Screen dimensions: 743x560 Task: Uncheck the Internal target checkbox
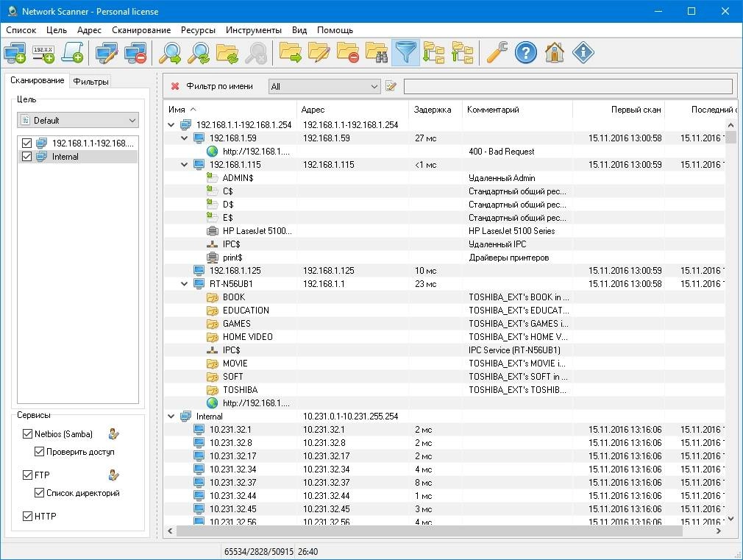(x=27, y=157)
